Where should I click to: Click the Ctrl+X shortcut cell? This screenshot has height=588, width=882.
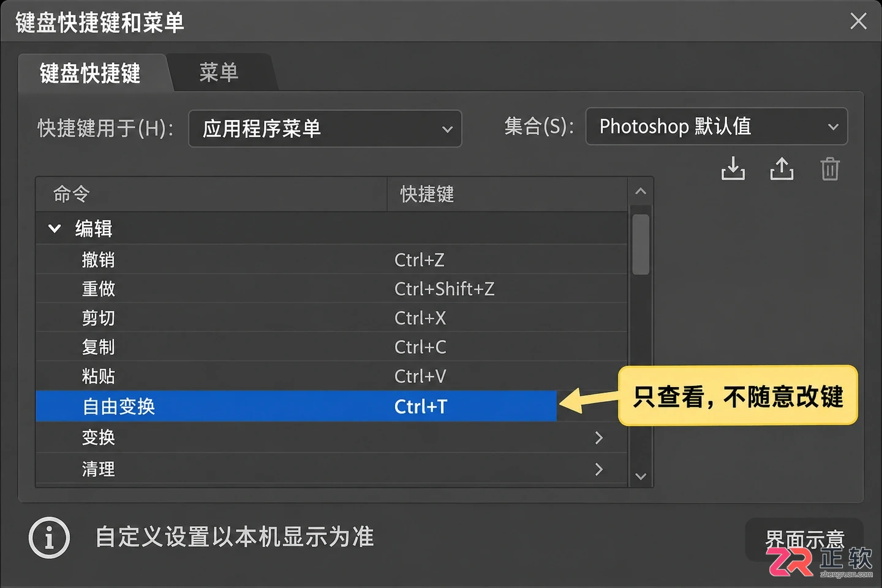coord(420,318)
